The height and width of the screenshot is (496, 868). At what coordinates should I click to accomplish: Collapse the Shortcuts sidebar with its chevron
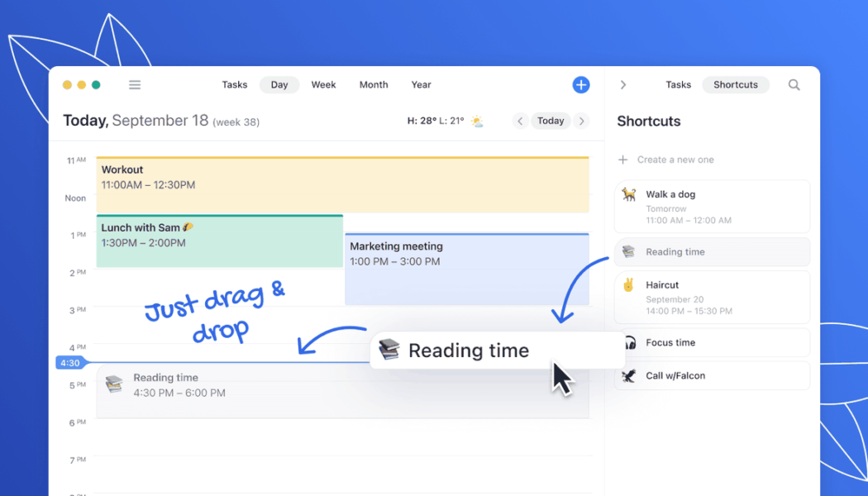[x=622, y=84]
